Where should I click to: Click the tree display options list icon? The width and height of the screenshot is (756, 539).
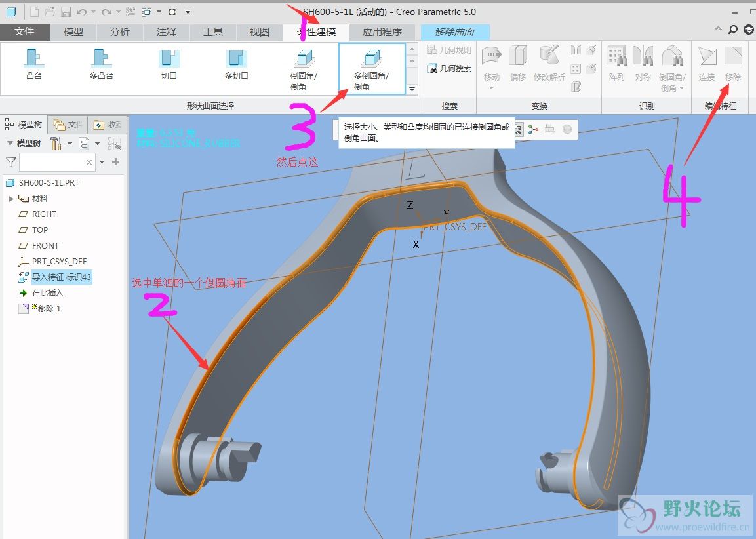pos(84,143)
